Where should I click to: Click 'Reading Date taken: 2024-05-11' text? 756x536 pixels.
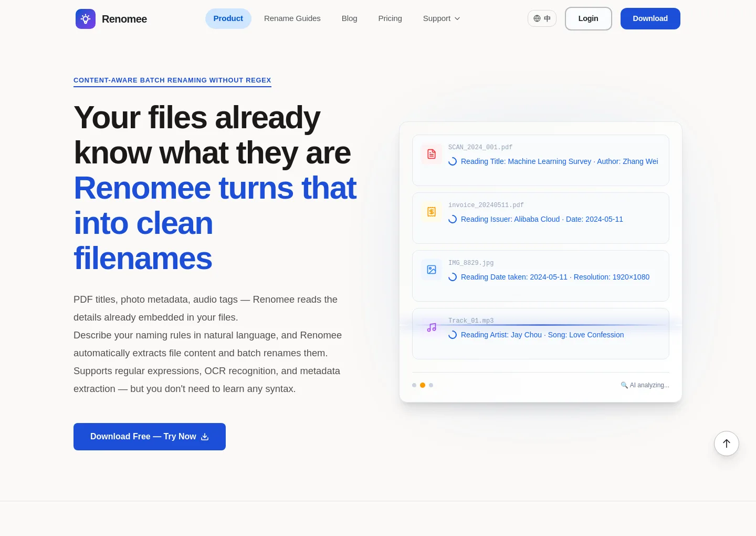[514, 277]
